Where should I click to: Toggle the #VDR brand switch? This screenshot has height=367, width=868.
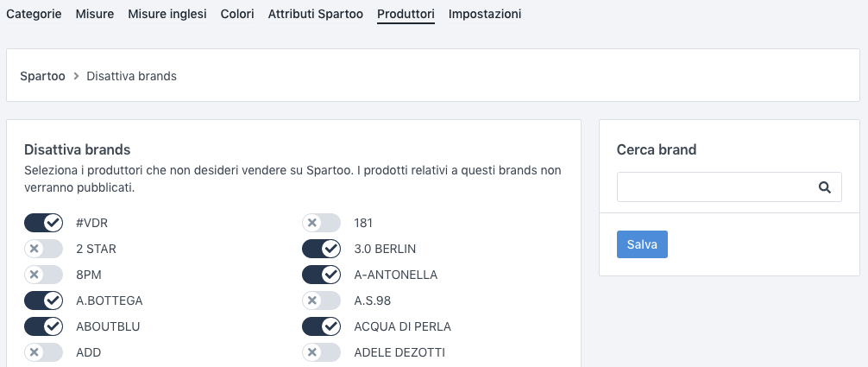coord(44,223)
